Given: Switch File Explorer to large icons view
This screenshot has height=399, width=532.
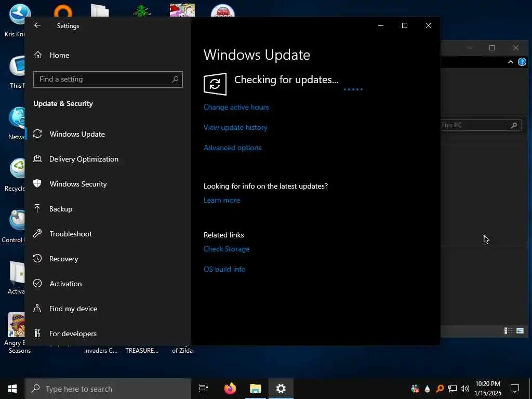Looking at the screenshot, I should [x=520, y=330].
